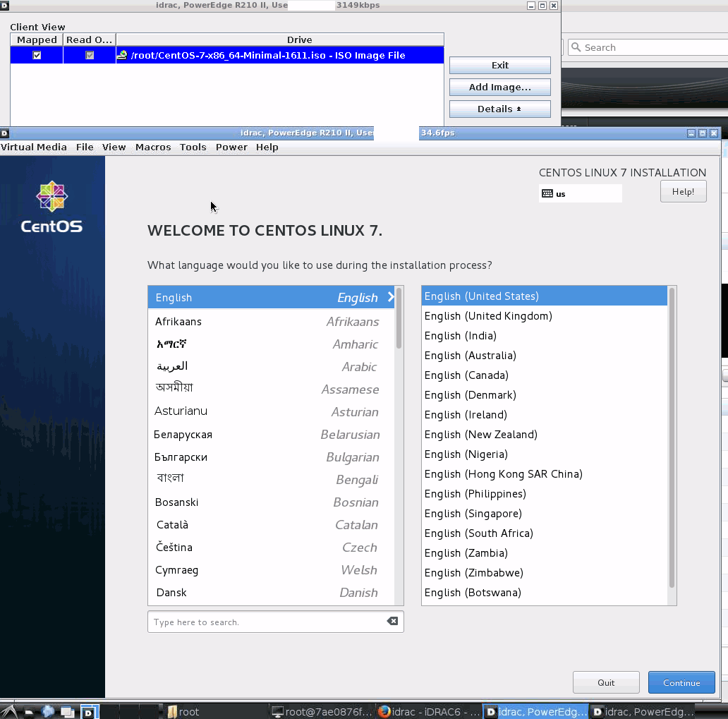Open the taskbar start menu icon
The width and height of the screenshot is (728, 719).
pyautogui.click(x=9, y=711)
